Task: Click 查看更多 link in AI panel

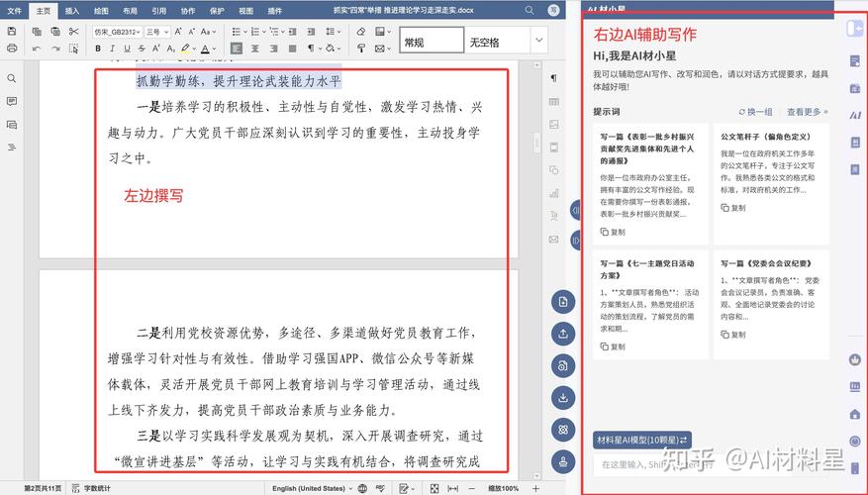Action: pyautogui.click(x=808, y=112)
